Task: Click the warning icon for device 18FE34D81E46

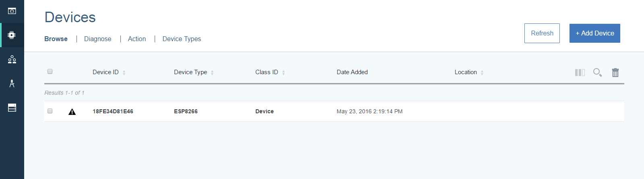Action: coord(72,112)
